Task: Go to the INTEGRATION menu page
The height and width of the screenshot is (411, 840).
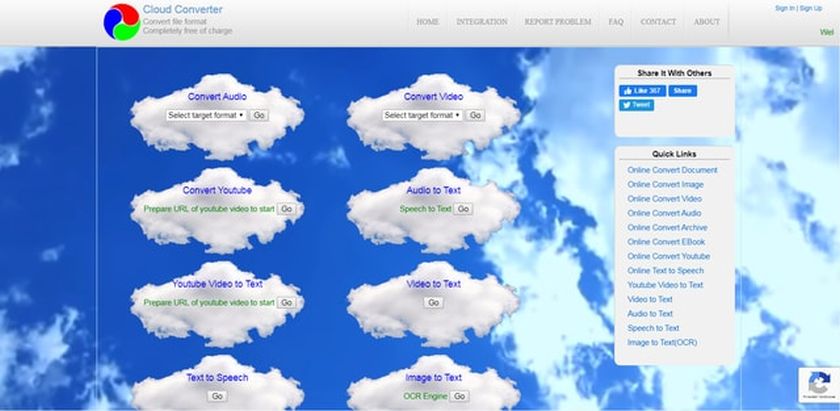Action: (x=481, y=22)
